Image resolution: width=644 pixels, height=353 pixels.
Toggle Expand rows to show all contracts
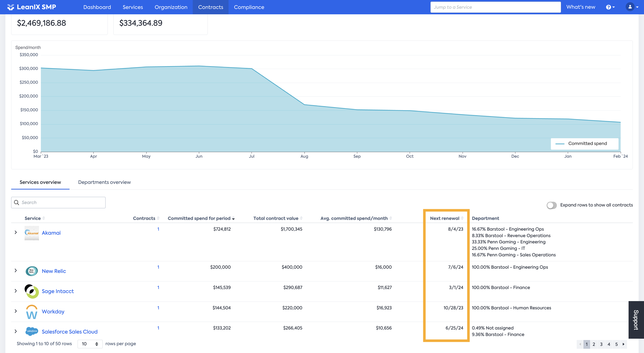click(552, 205)
